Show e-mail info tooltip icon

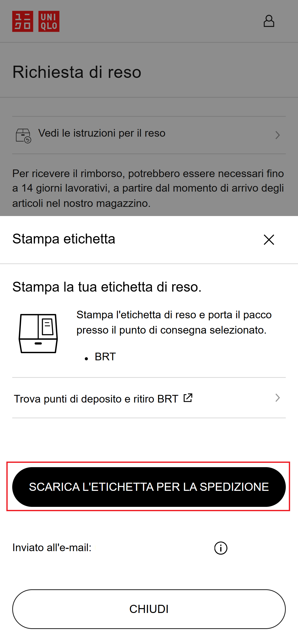221,548
